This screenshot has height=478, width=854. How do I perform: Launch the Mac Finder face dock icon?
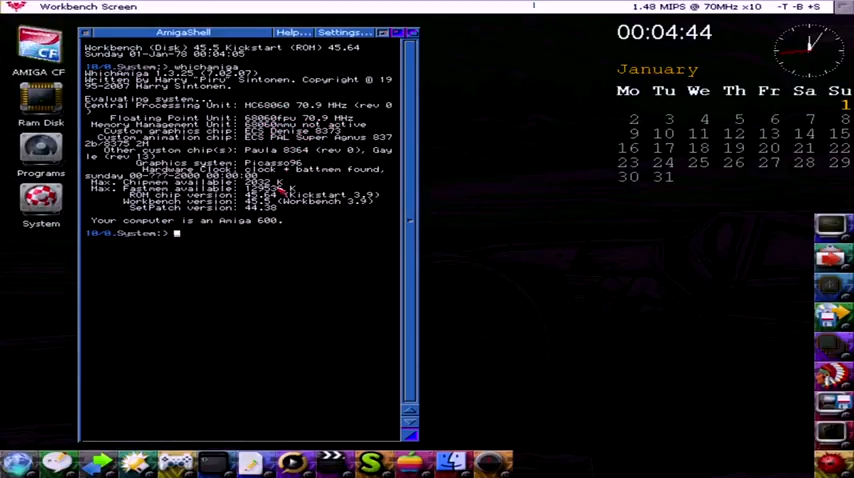point(451,463)
